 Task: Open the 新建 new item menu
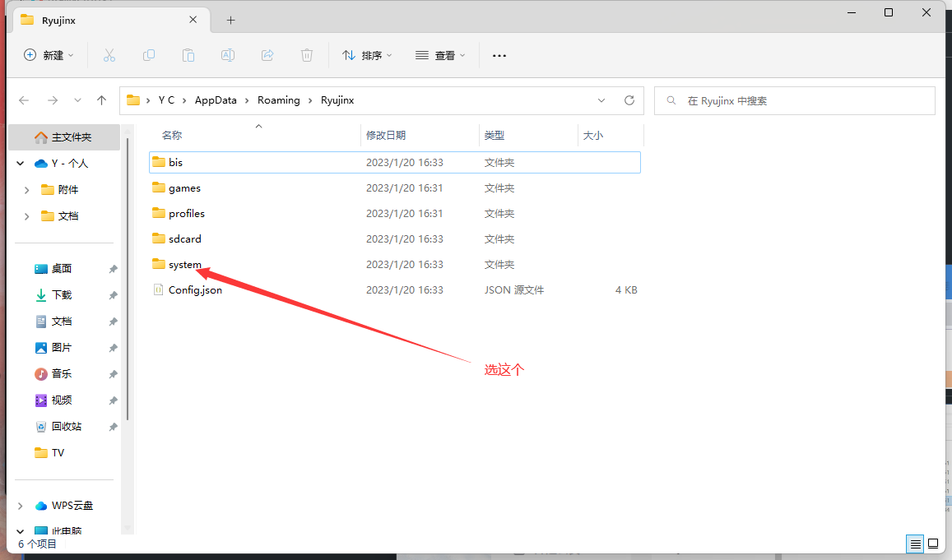(49, 55)
